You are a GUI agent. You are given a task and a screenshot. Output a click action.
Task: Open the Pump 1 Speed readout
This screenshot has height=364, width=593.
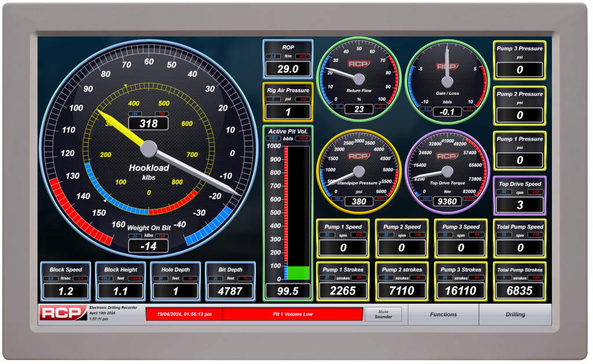tap(343, 238)
